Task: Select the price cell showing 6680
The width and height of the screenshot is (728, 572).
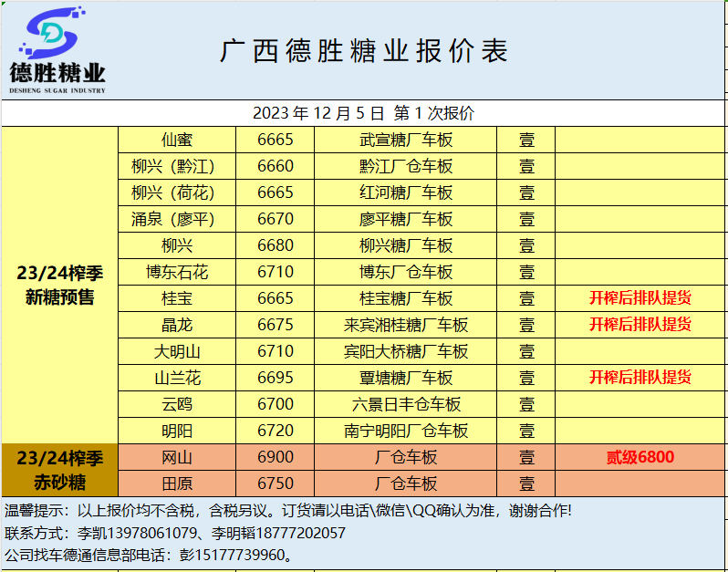Action: click(276, 245)
